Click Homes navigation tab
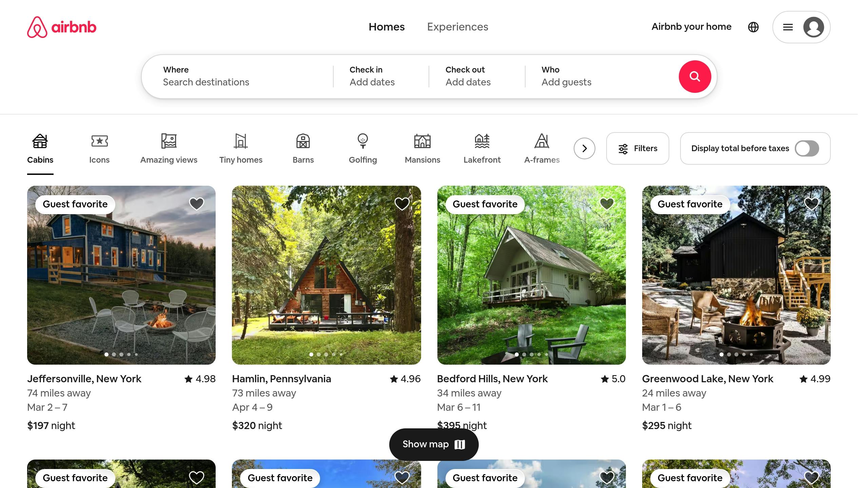 386,27
